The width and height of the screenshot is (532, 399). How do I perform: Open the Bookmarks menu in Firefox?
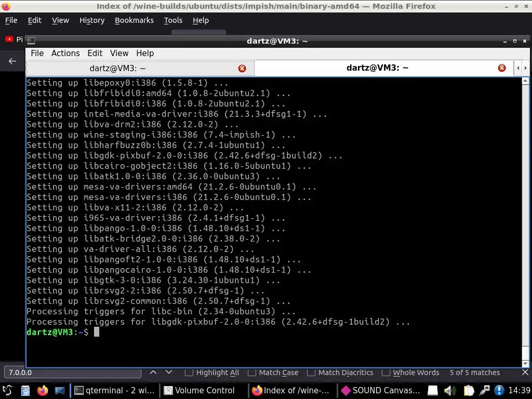point(134,20)
